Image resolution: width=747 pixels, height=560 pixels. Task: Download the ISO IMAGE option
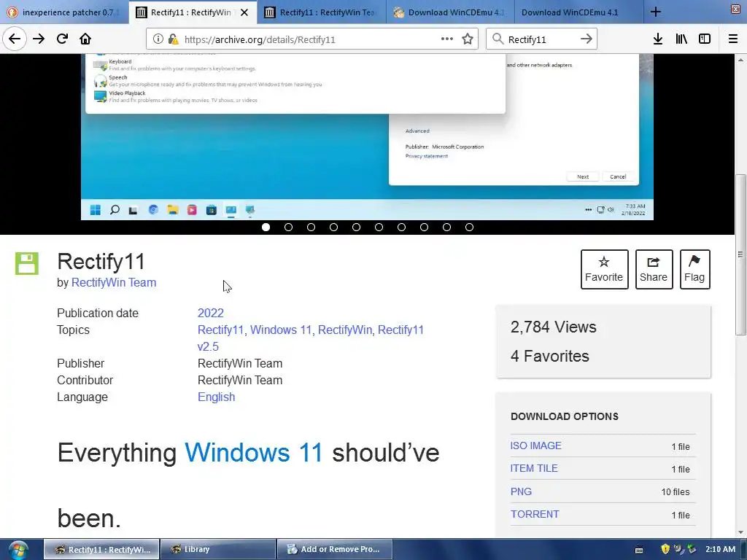[536, 446]
